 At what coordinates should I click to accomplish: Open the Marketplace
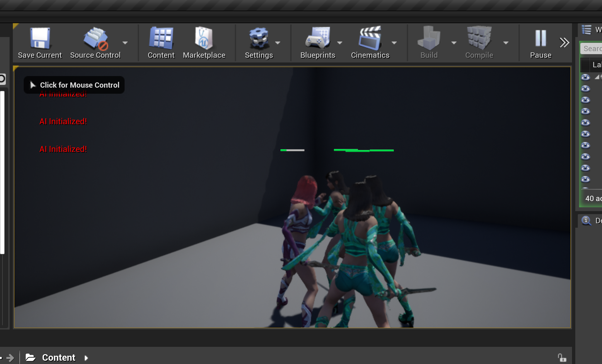204,42
